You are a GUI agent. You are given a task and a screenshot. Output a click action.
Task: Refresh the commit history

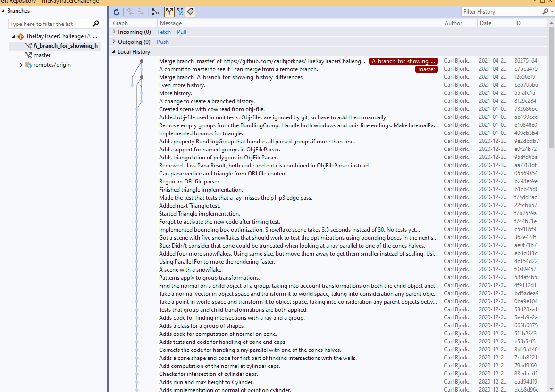click(117, 12)
